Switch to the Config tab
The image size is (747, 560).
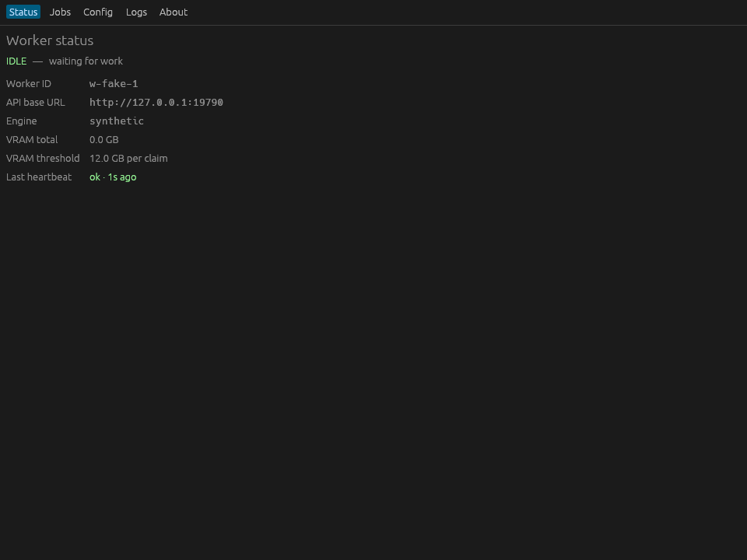pos(98,12)
